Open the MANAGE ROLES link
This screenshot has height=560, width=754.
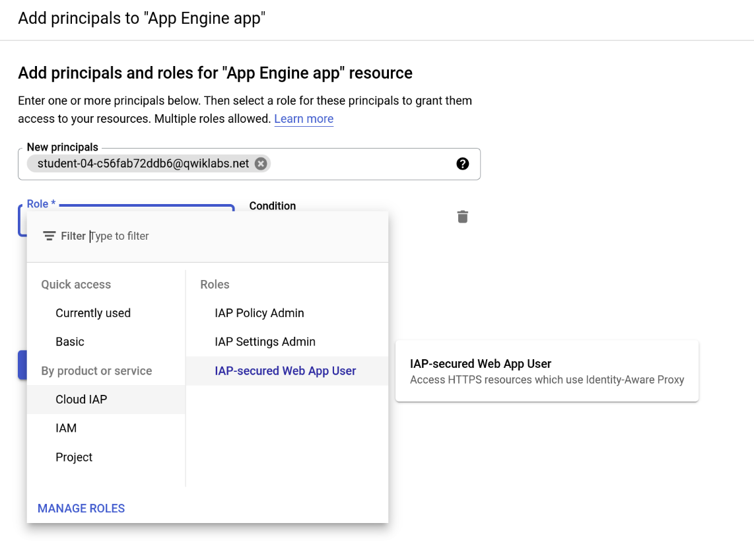(x=81, y=508)
